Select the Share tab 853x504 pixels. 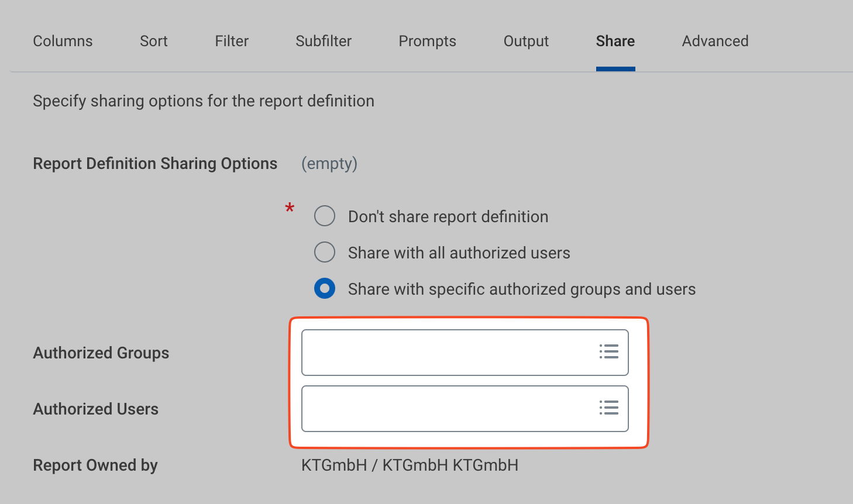[615, 41]
